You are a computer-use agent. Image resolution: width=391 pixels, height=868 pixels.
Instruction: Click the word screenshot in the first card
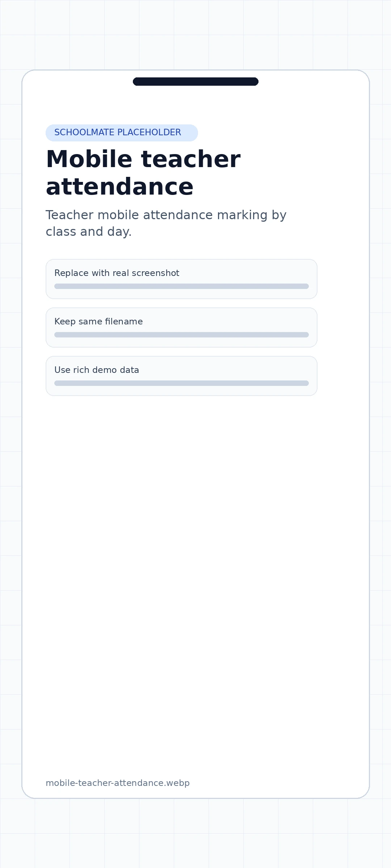coord(155,273)
